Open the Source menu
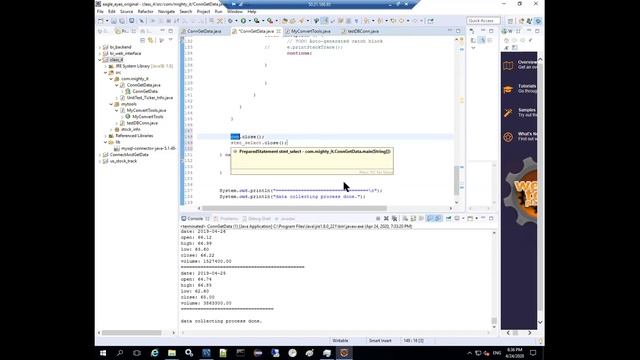Screen dimensions: 640x360 126,12
